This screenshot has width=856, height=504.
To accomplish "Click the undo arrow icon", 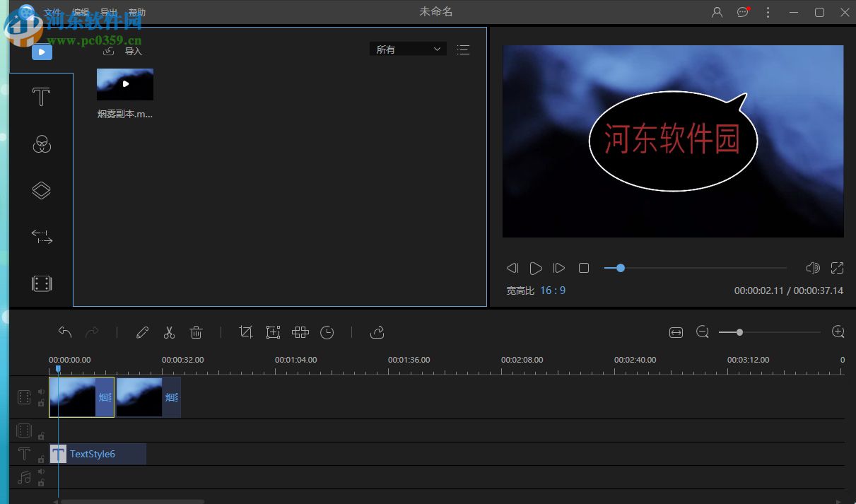I will click(64, 332).
